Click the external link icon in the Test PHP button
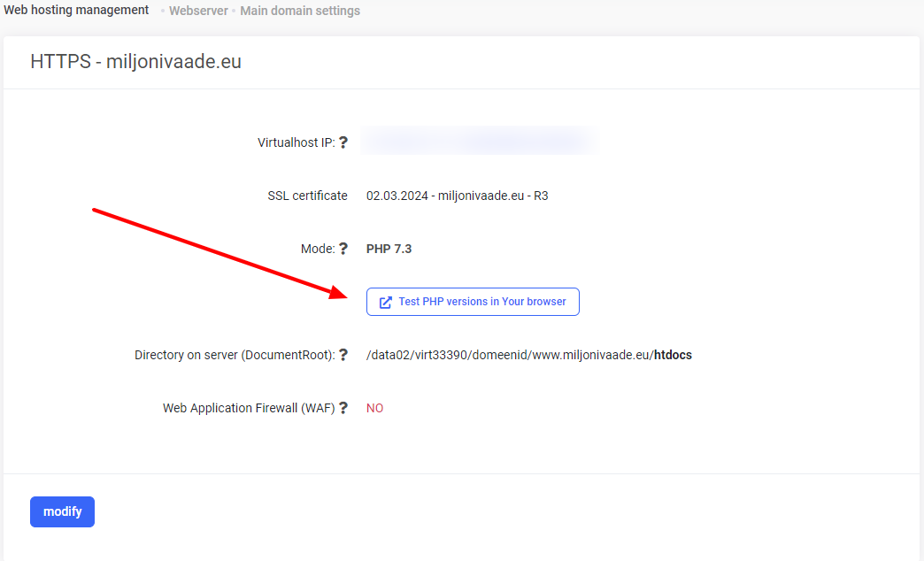This screenshot has width=924, height=561. tap(385, 302)
